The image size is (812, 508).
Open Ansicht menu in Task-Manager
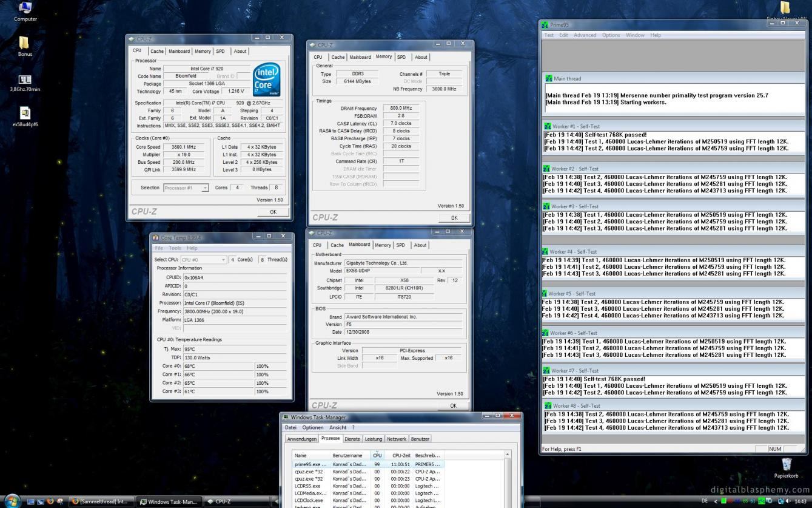[x=338, y=427]
